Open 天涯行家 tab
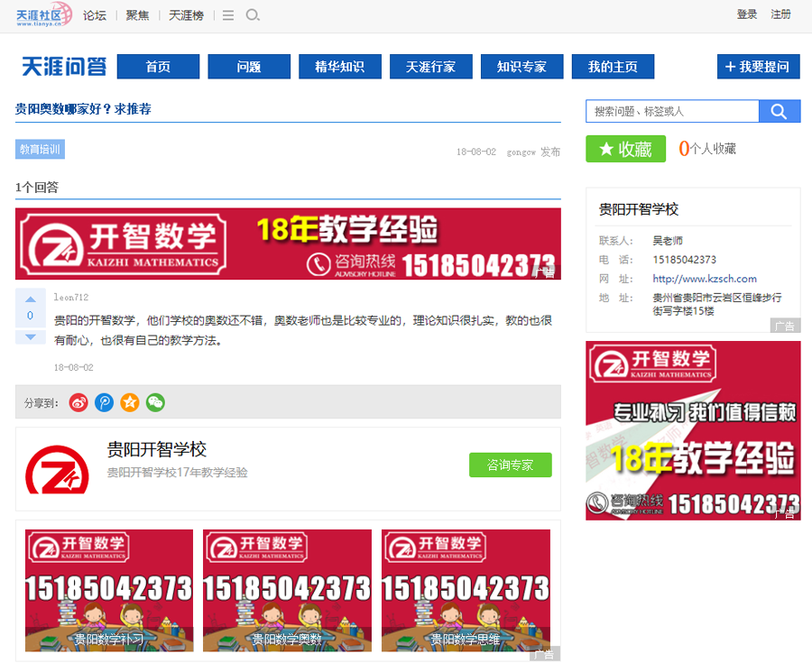The height and width of the screenshot is (672, 812). click(431, 67)
